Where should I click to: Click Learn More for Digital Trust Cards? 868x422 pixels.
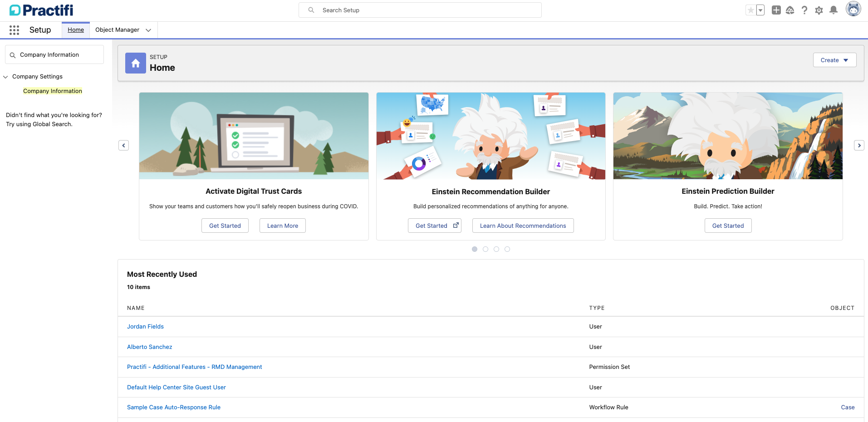point(283,226)
